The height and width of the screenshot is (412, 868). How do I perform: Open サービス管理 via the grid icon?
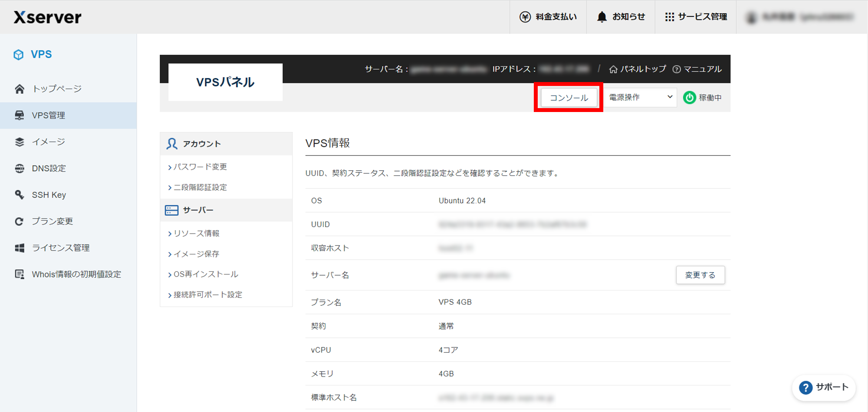click(670, 16)
